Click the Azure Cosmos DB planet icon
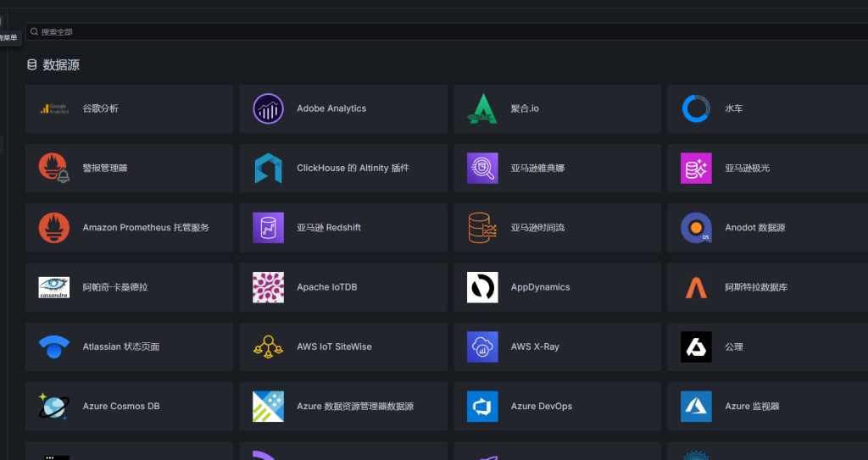Viewport: 868px width, 460px height. [x=54, y=407]
